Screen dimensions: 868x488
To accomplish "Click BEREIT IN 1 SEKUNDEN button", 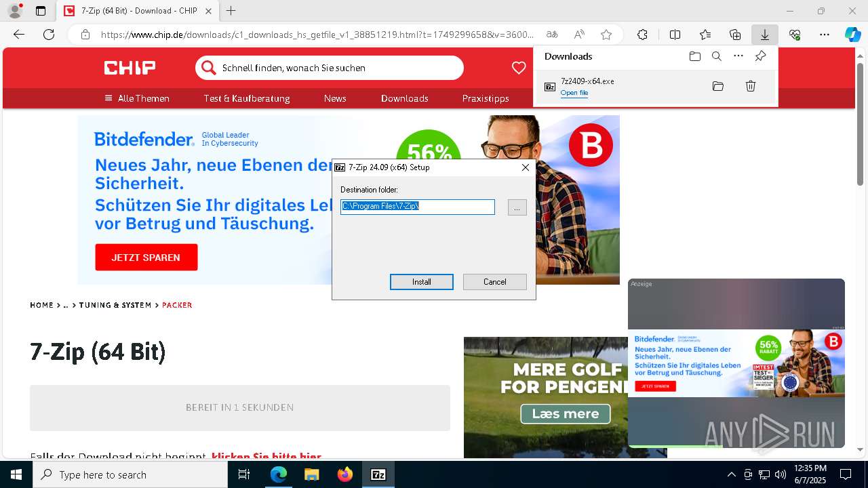I will coord(240,407).
